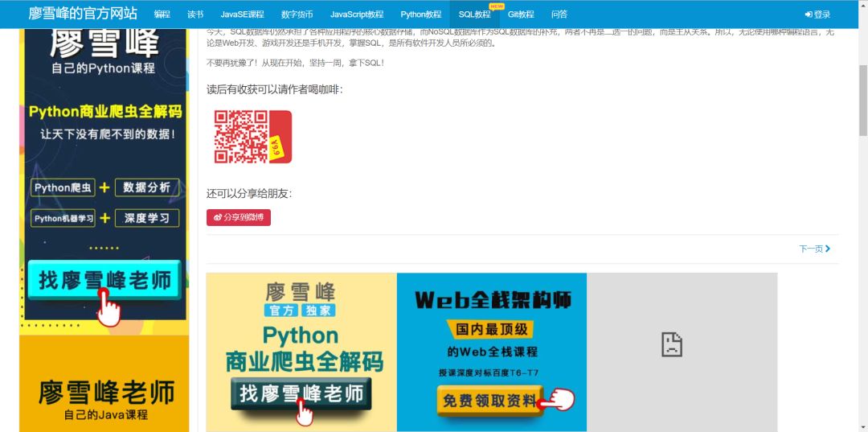Open the 廖雪峰老师 Java课程 sidebar ad
The width and height of the screenshot is (868, 432).
[104, 384]
